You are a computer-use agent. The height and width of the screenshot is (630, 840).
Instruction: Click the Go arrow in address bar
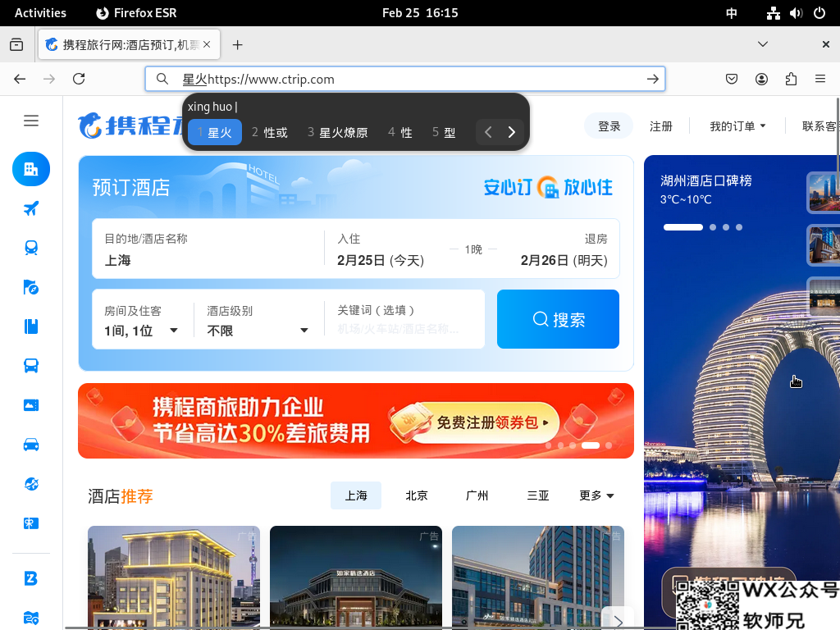tap(652, 80)
